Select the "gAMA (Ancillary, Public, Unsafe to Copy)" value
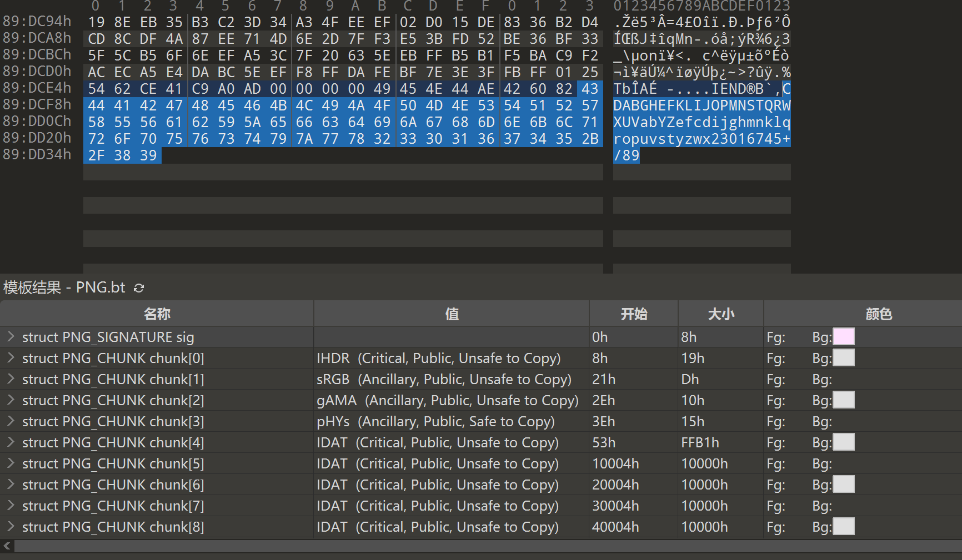Viewport: 962px width, 560px height. [x=448, y=400]
